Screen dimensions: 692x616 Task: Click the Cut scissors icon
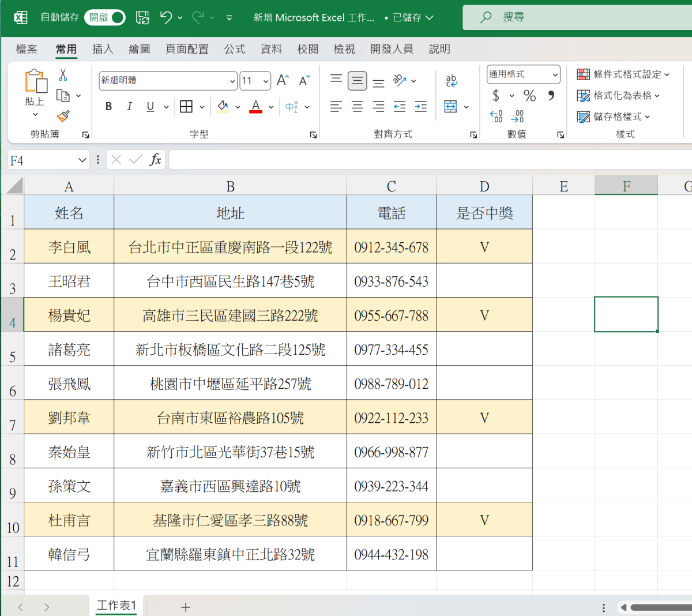63,75
